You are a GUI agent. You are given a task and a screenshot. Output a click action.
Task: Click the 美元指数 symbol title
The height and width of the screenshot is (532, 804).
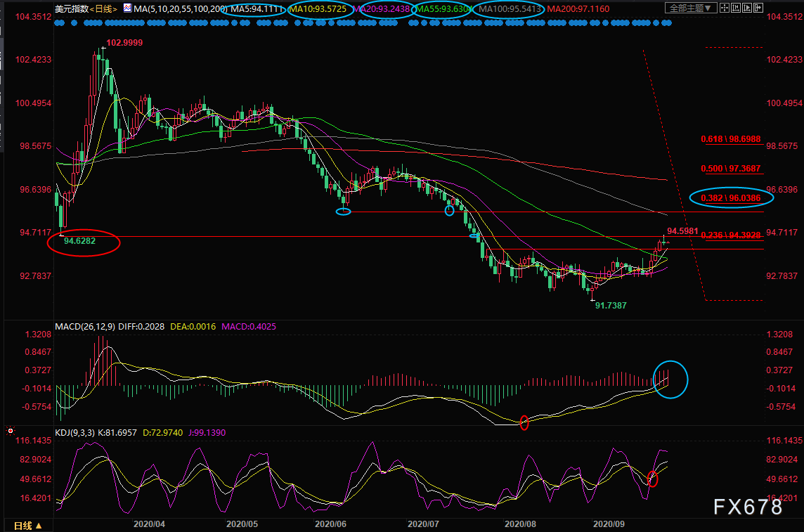click(73, 8)
